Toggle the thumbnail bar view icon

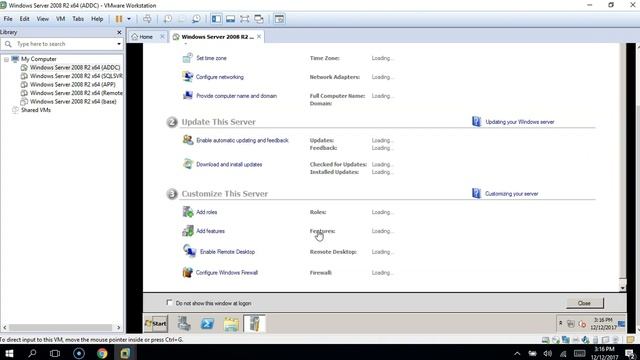(x=231, y=19)
